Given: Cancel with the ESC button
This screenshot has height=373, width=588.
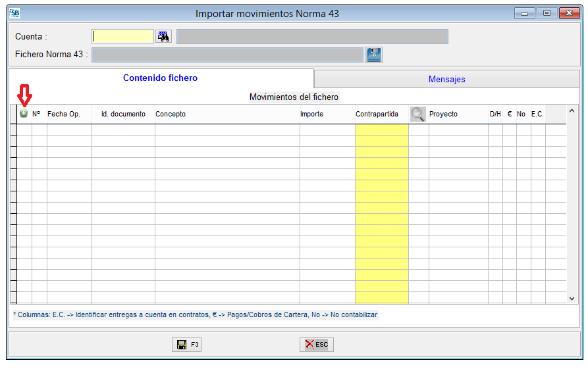Looking at the screenshot, I should coord(317,345).
